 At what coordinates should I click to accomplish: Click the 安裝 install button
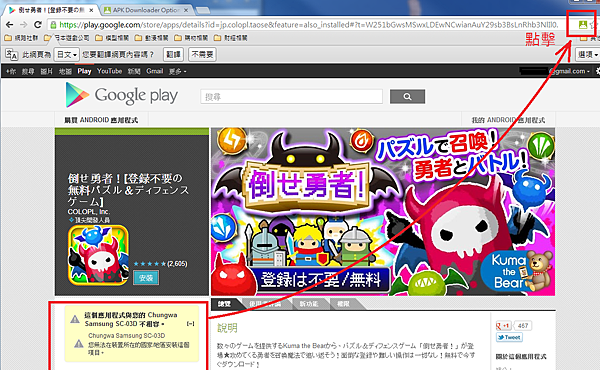146,278
